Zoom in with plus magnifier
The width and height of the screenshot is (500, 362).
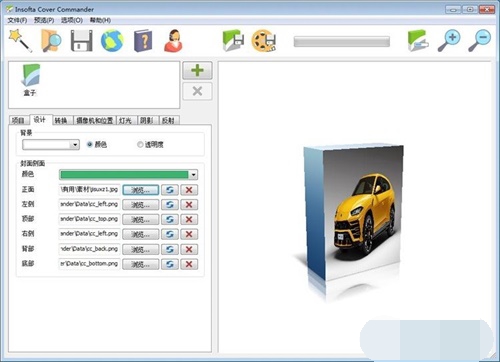coord(449,41)
